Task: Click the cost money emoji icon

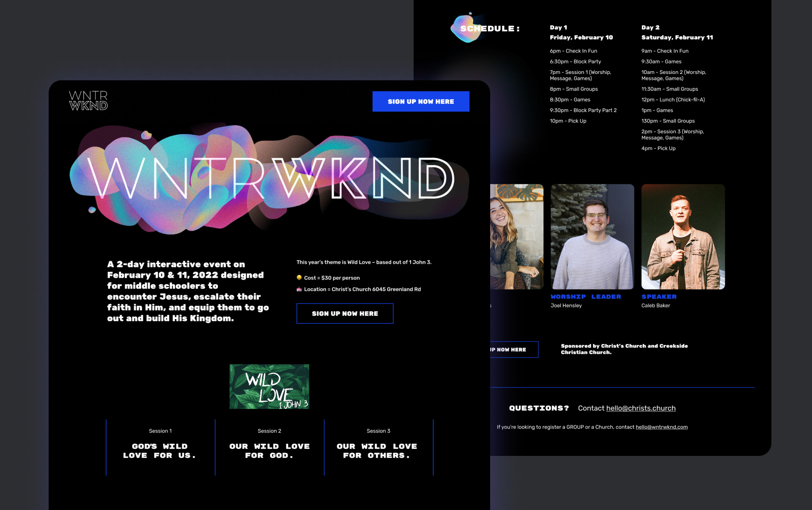Action: click(299, 278)
